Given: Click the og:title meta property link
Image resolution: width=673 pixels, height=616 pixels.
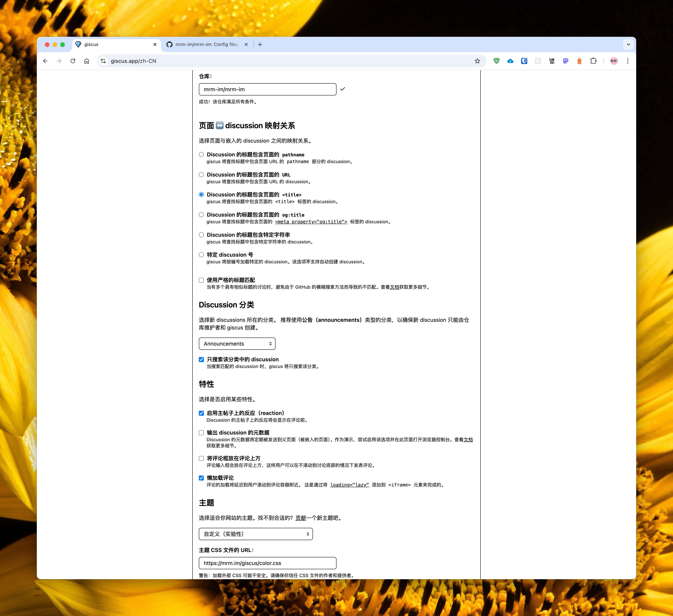Looking at the screenshot, I should click(x=311, y=222).
